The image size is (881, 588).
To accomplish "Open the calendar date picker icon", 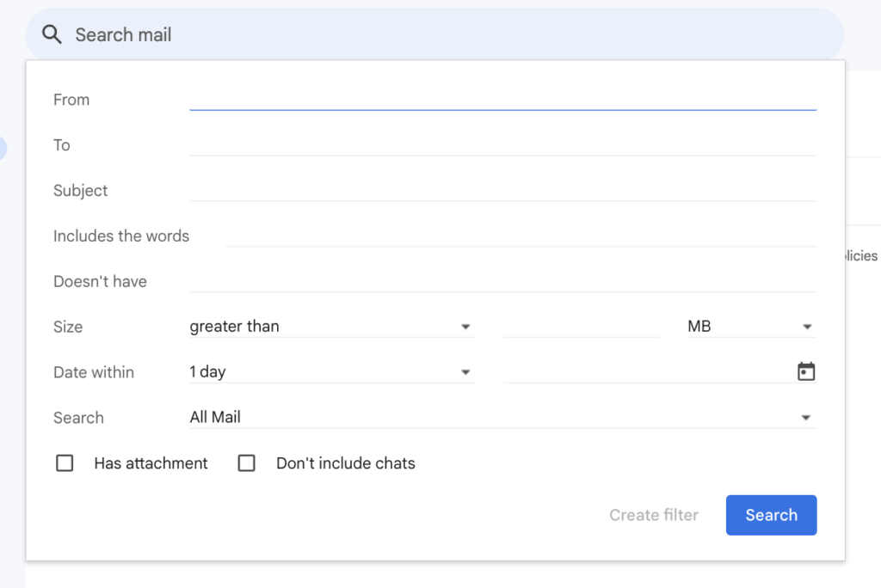I will (x=806, y=371).
